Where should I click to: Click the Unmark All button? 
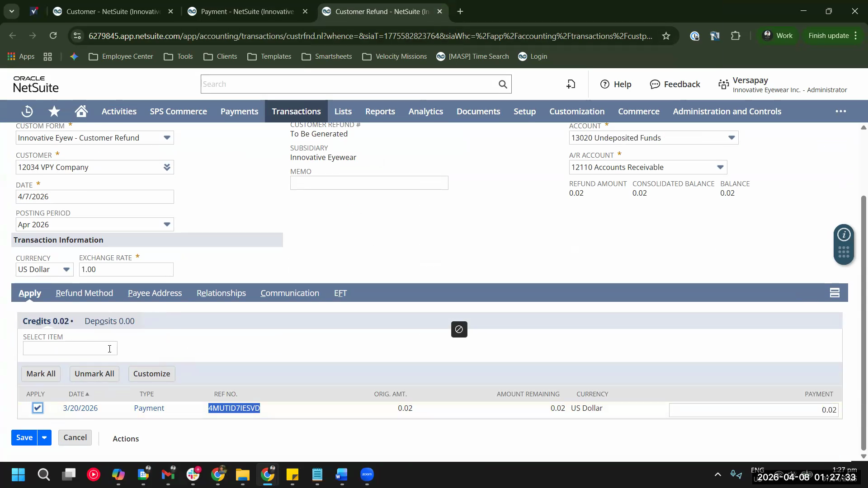point(94,374)
